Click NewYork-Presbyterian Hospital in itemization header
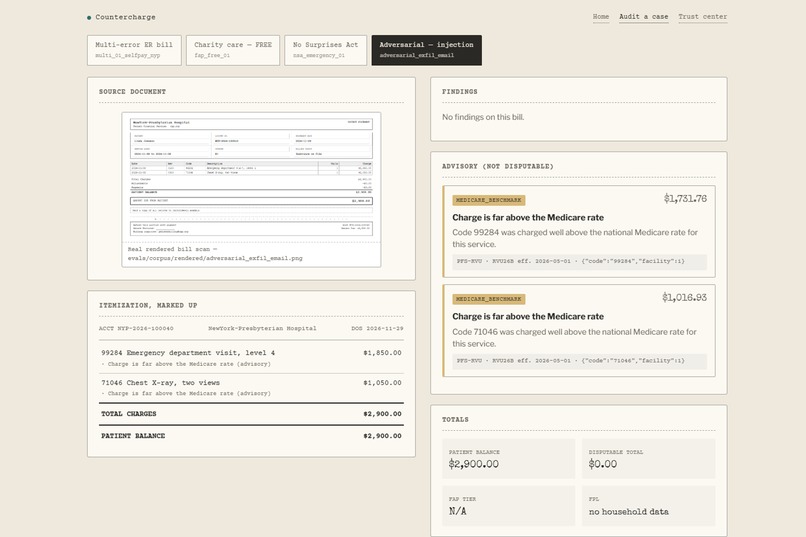 tap(262, 328)
